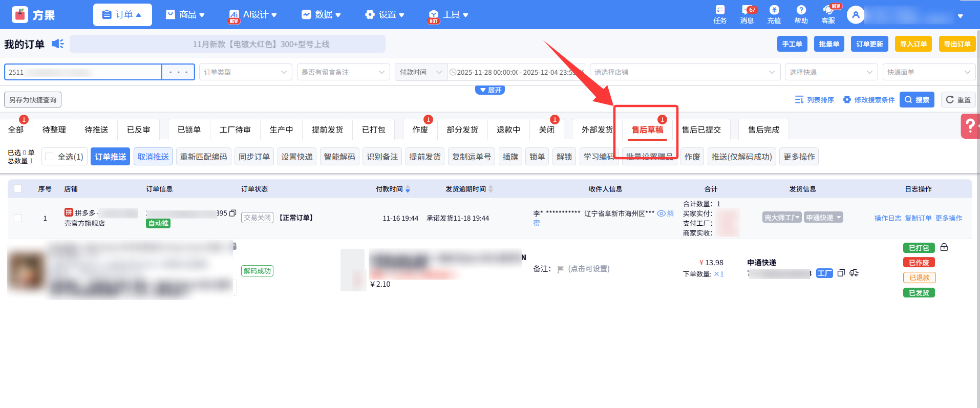Click the eye icon to decrypt recipient info
Screen dimensions: 980x408
pyautogui.click(x=661, y=213)
